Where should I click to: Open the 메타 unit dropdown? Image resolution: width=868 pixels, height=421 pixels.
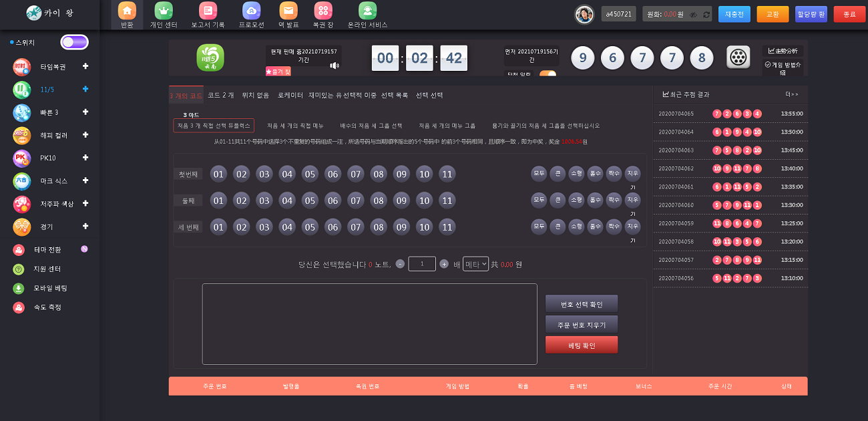(x=476, y=264)
